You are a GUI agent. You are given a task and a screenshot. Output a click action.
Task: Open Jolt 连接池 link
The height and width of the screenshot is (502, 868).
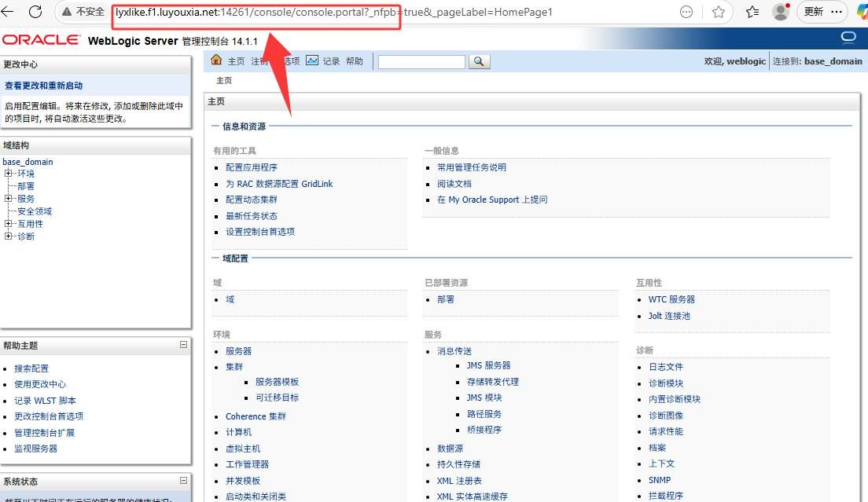click(669, 316)
